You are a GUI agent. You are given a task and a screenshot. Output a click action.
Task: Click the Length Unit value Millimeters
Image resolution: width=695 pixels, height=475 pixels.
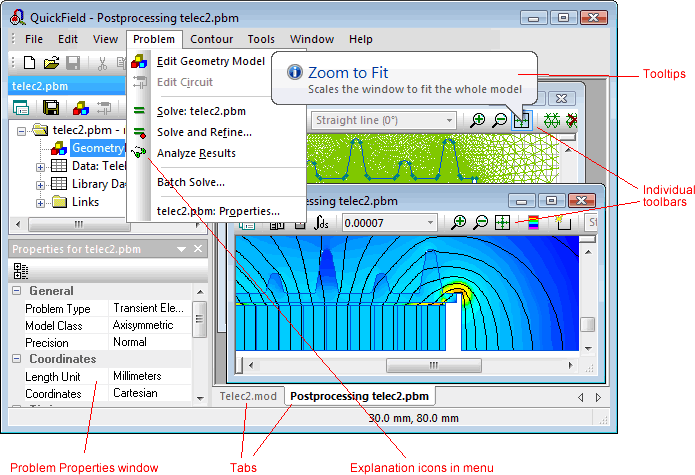148,376
